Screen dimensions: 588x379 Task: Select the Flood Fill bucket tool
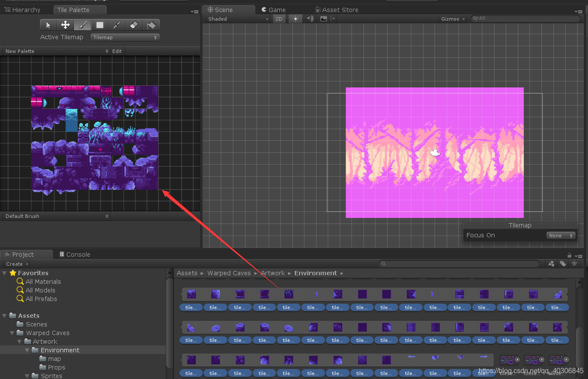(x=151, y=25)
